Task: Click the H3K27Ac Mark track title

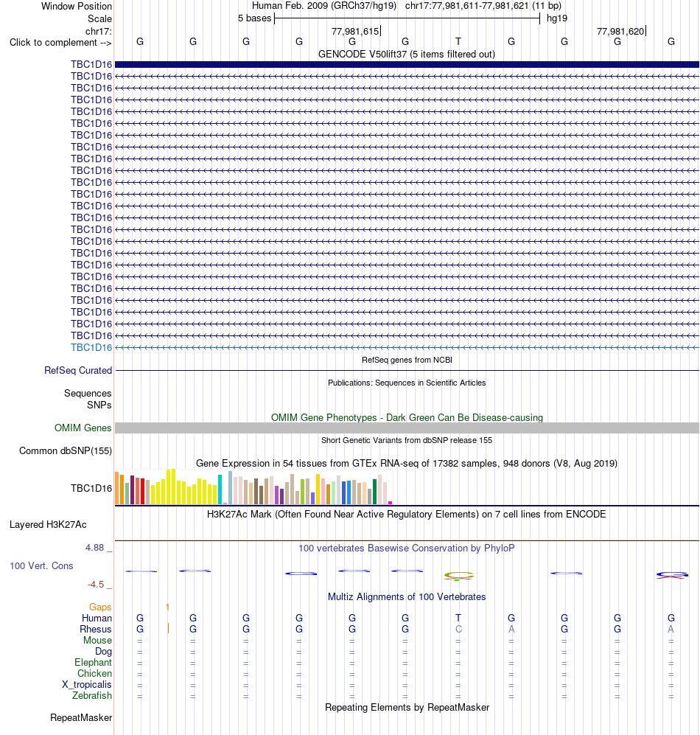Action: (407, 515)
